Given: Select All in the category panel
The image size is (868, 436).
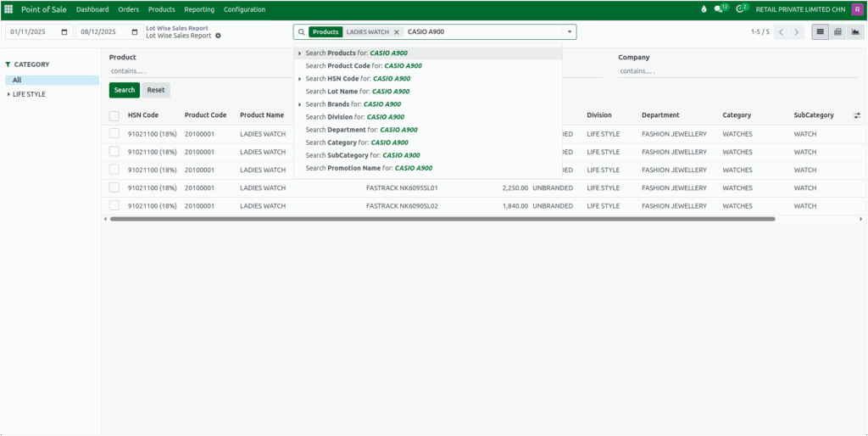Looking at the screenshot, I should click(x=52, y=80).
